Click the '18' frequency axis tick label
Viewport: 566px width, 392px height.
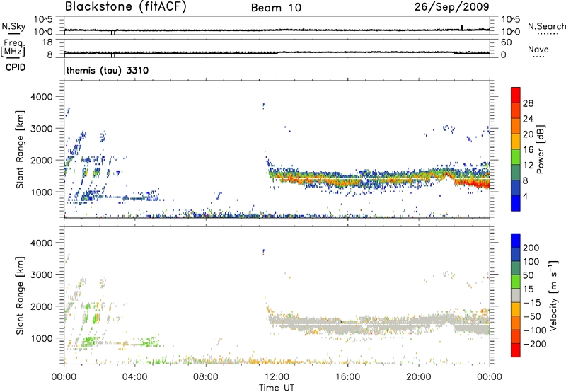pyautogui.click(x=47, y=42)
